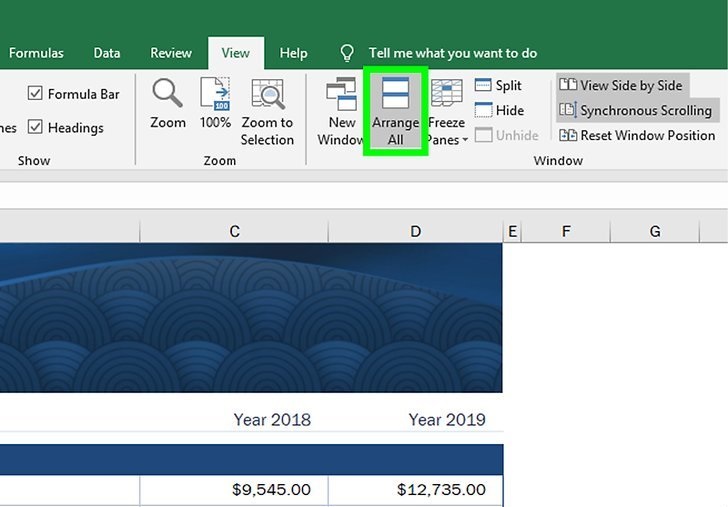Click the Zoom magnifier icon
The height and width of the screenshot is (507, 728).
coord(167,94)
